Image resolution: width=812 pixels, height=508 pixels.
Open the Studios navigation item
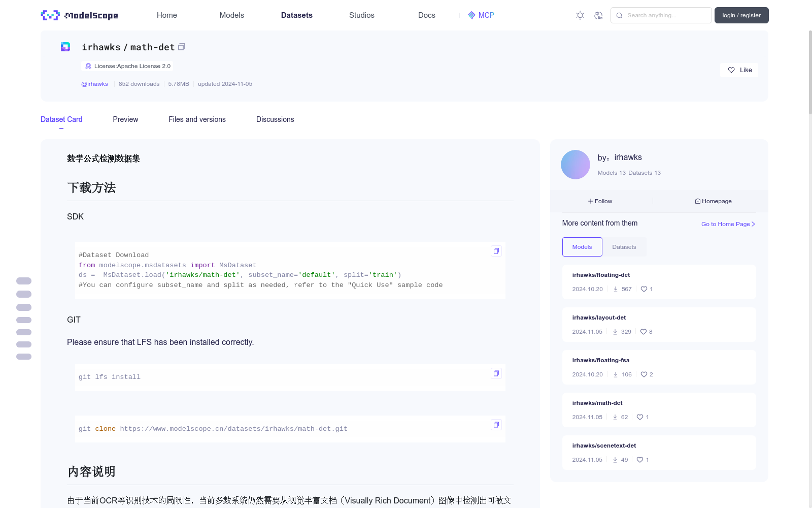(x=362, y=15)
